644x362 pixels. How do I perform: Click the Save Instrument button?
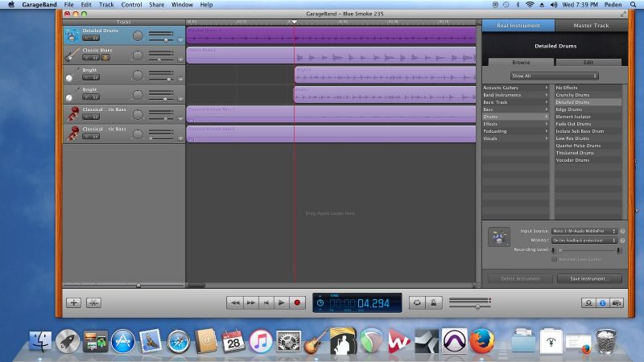(x=589, y=279)
